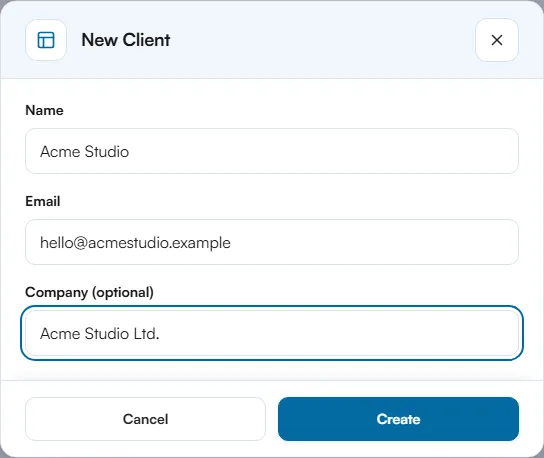
Task: Close the New Client dialog
Action: (497, 40)
